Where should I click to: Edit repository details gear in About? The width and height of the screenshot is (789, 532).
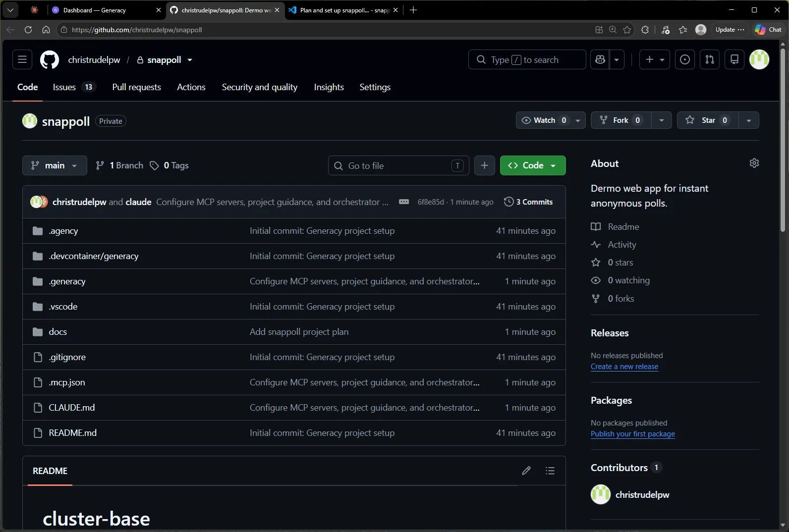(x=754, y=163)
